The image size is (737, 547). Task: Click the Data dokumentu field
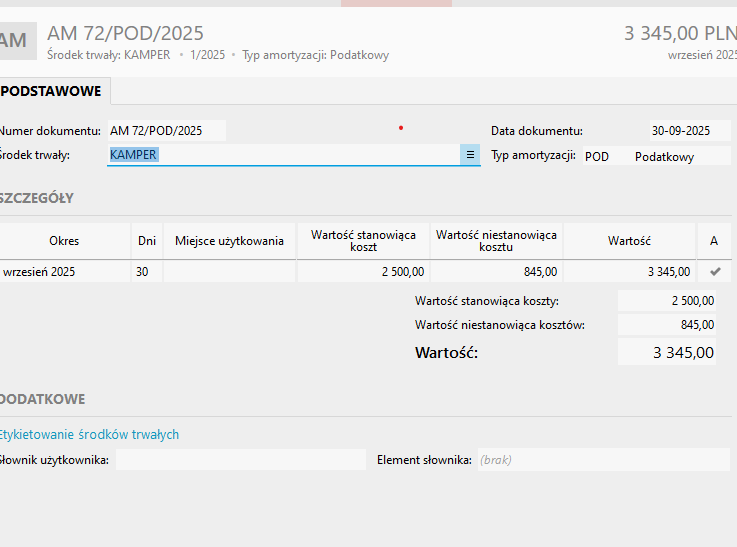point(689,130)
